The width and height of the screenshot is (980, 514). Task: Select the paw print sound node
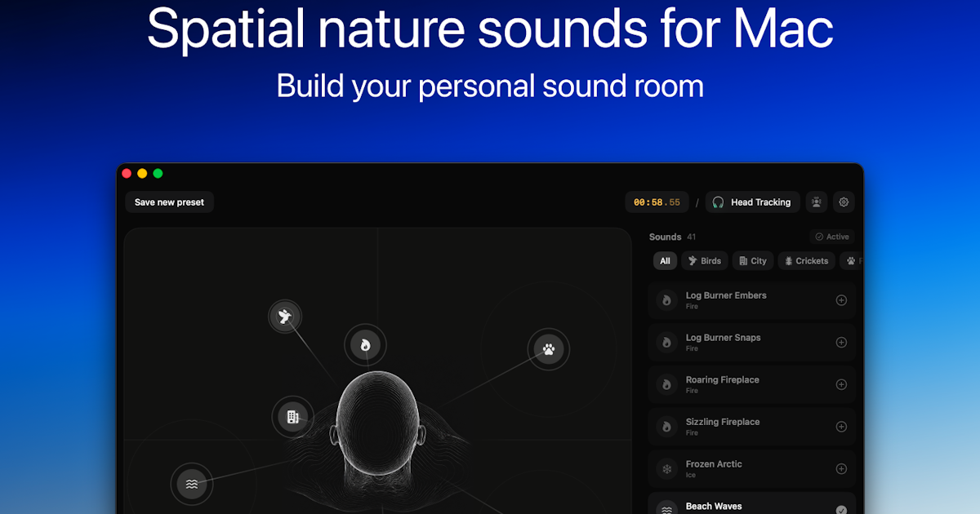[549, 349]
